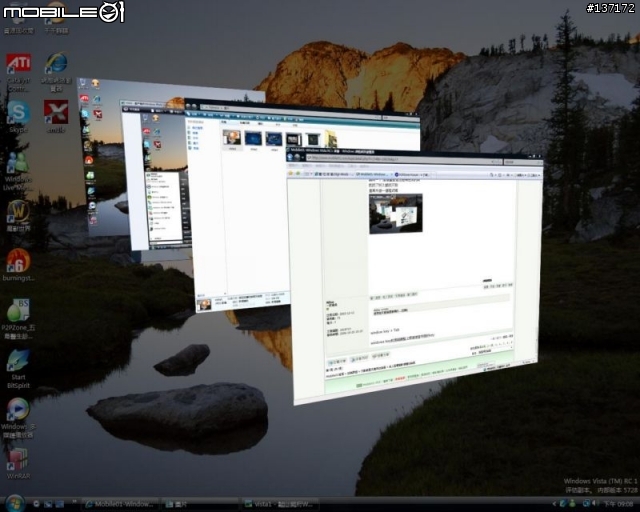
Task: Switch to the 圖片 taskbar button
Action: (x=200, y=504)
